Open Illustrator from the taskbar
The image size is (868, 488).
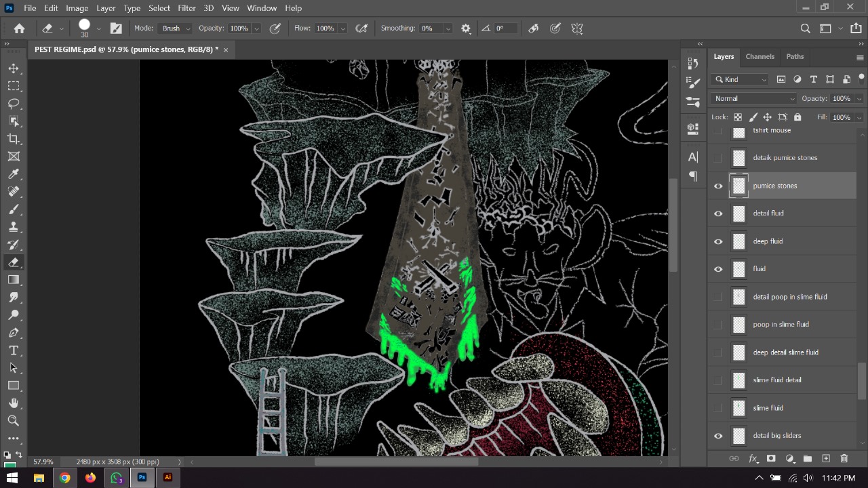pyautogui.click(x=167, y=478)
